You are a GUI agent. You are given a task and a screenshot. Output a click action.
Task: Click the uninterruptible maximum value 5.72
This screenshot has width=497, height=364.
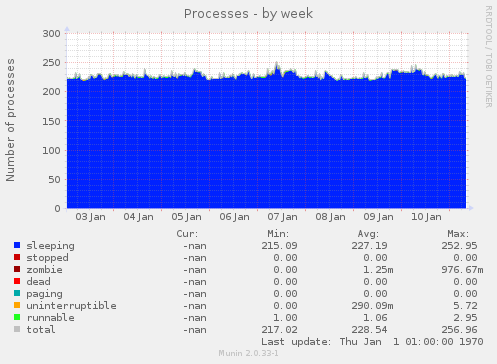[x=465, y=306]
